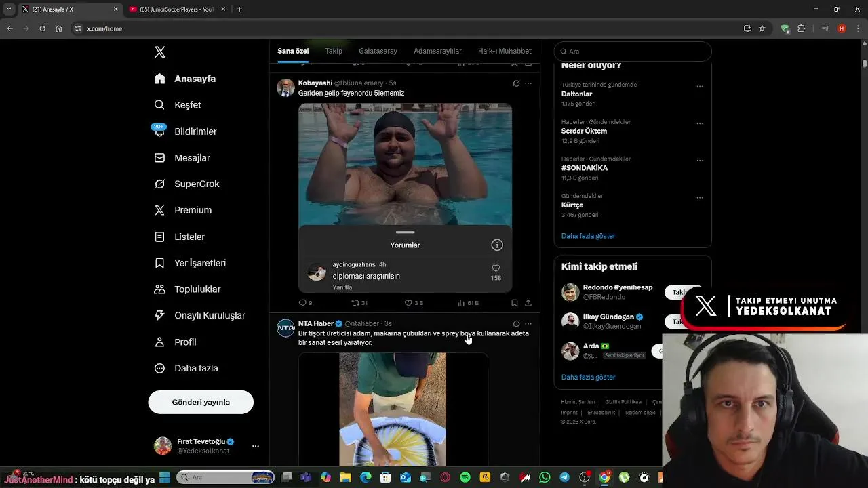
Task: Share the Kobayashi post
Action: 528,303
